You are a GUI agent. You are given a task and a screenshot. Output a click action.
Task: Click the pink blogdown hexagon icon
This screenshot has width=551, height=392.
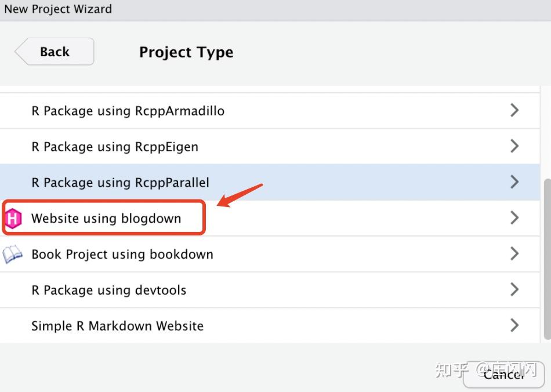click(x=13, y=219)
